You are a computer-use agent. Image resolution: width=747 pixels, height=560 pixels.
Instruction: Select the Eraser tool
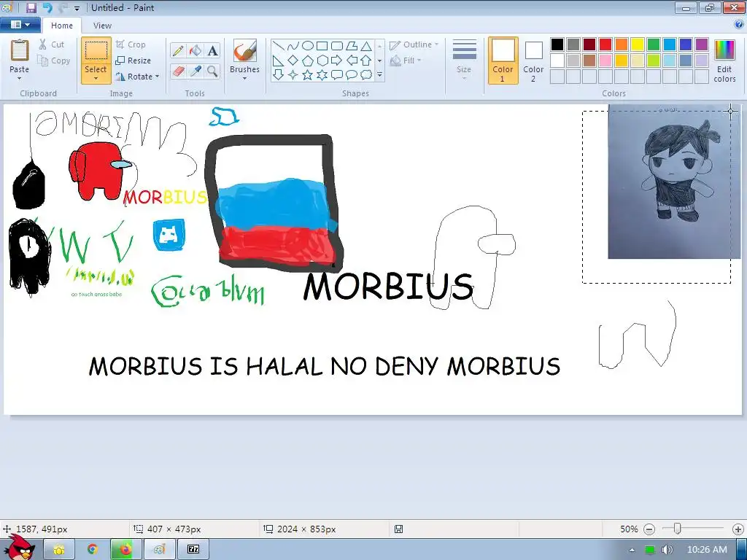click(178, 71)
